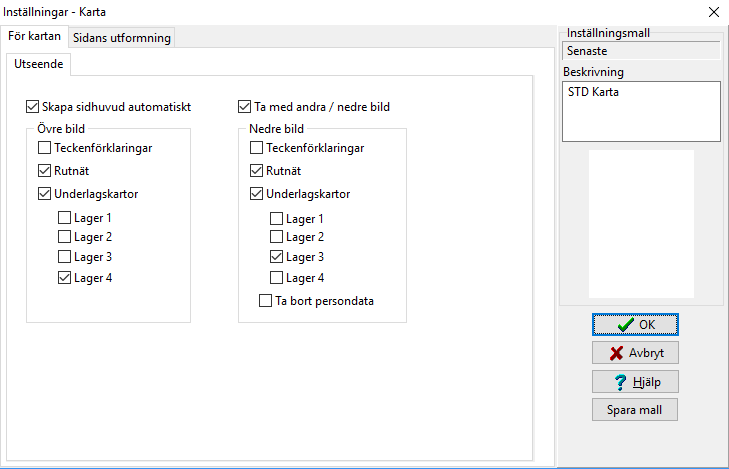Enable Teckenförklaringar under Nedre bild
The width and height of the screenshot is (729, 469).
(x=256, y=148)
